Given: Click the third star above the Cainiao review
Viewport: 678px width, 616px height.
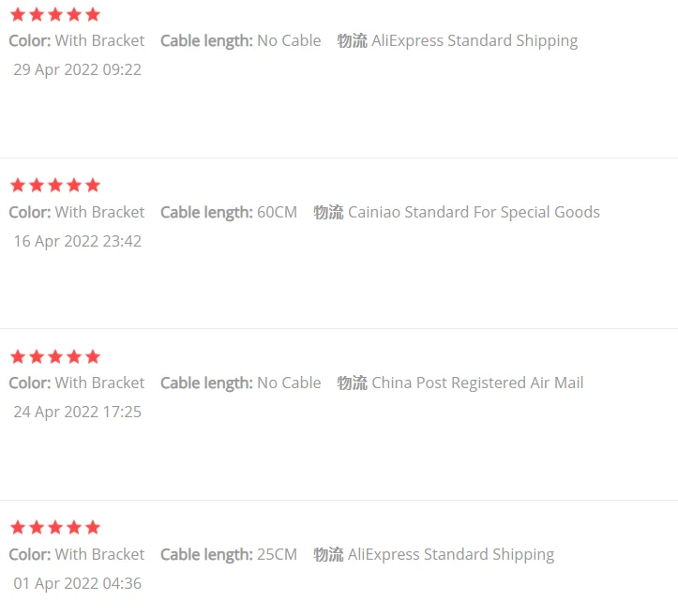Looking at the screenshot, I should click(x=54, y=185).
